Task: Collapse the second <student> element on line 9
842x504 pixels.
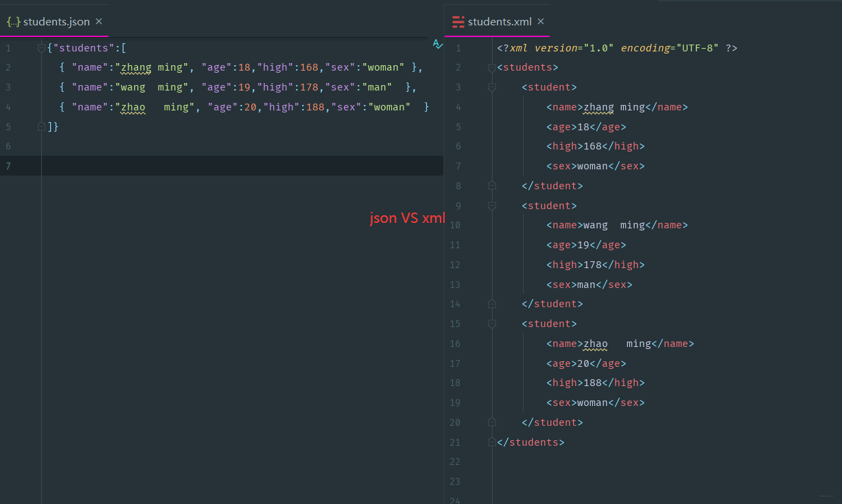Action: click(492, 206)
